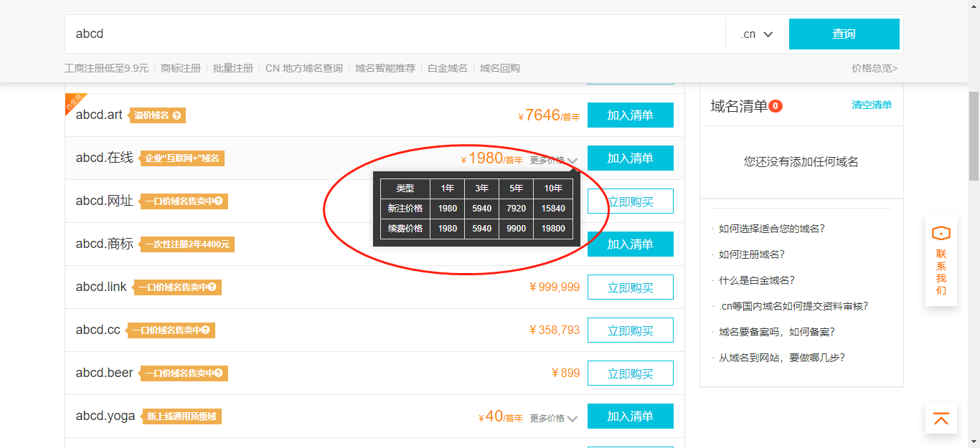Click the ¥358,793 price
The image size is (980, 448).
[x=555, y=330]
